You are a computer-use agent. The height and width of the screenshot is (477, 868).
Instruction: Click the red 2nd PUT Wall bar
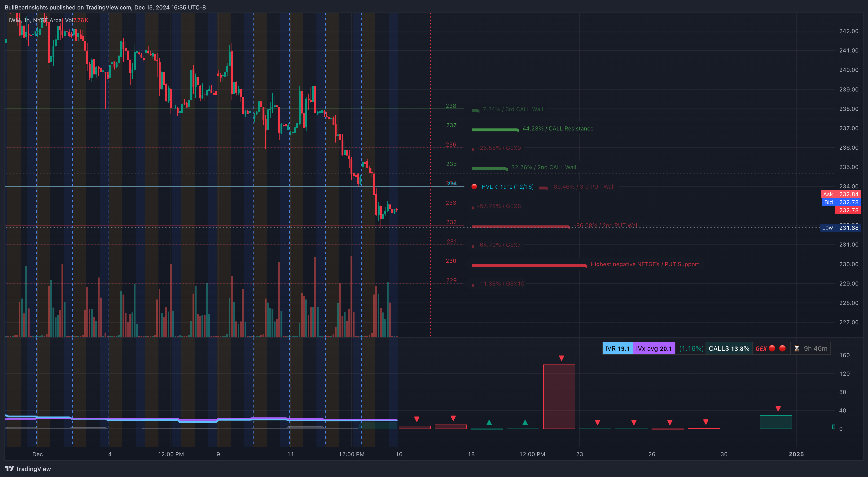click(521, 227)
